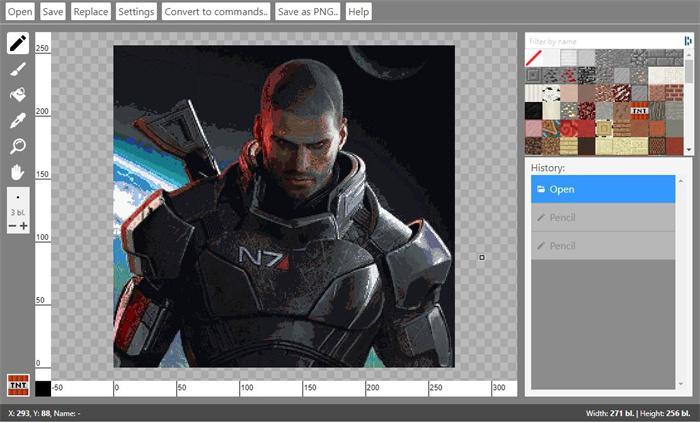
Task: Click the icon beside the filter field
Action: (687, 41)
